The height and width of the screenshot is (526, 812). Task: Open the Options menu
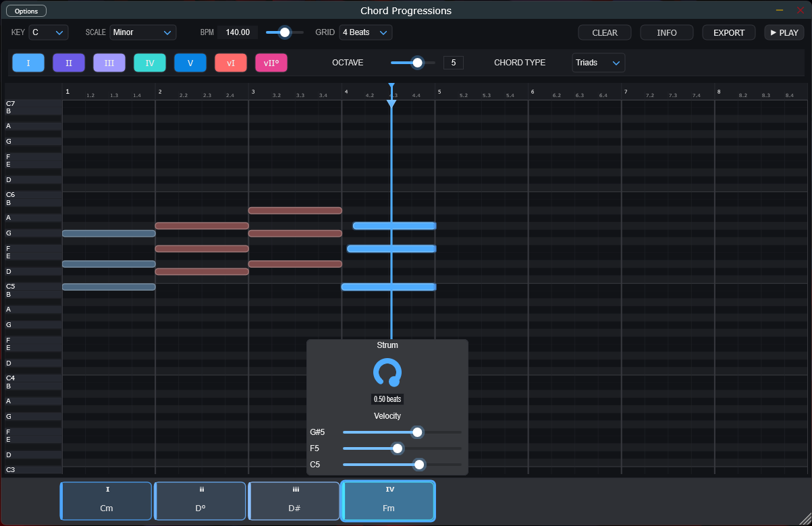tap(26, 11)
